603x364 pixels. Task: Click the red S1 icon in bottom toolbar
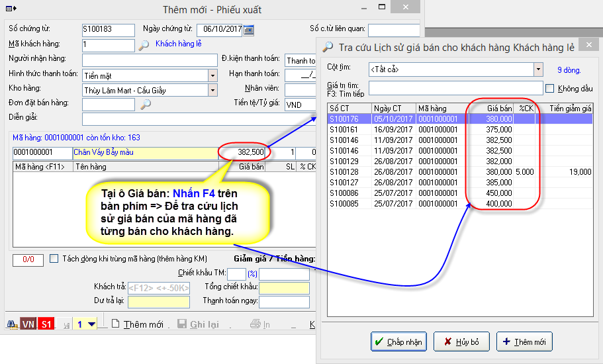tap(46, 324)
